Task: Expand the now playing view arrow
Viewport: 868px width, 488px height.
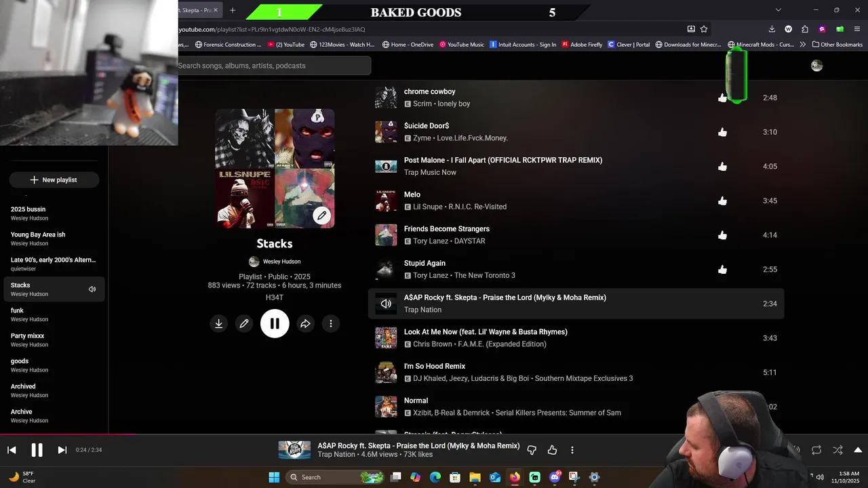Action: [858, 450]
